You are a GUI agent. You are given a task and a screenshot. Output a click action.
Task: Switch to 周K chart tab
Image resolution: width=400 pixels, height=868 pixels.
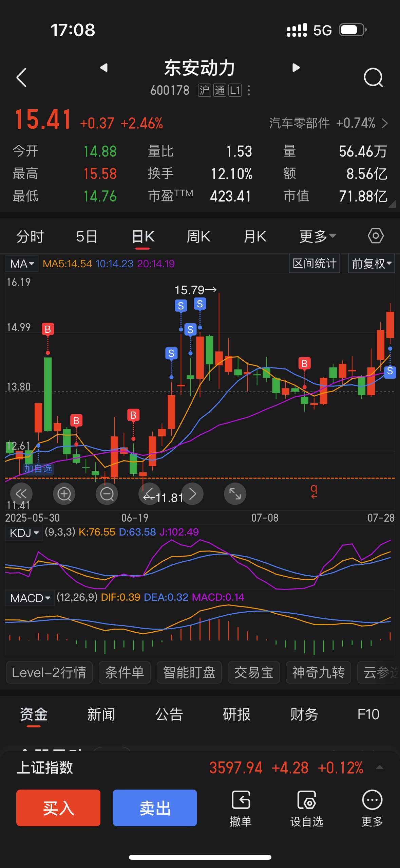(198, 236)
